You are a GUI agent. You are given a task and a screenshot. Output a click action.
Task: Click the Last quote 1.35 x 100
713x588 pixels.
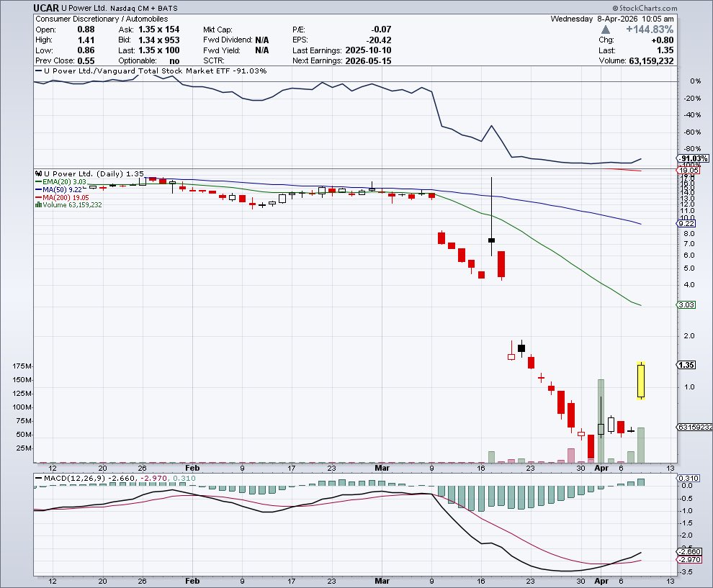point(158,50)
